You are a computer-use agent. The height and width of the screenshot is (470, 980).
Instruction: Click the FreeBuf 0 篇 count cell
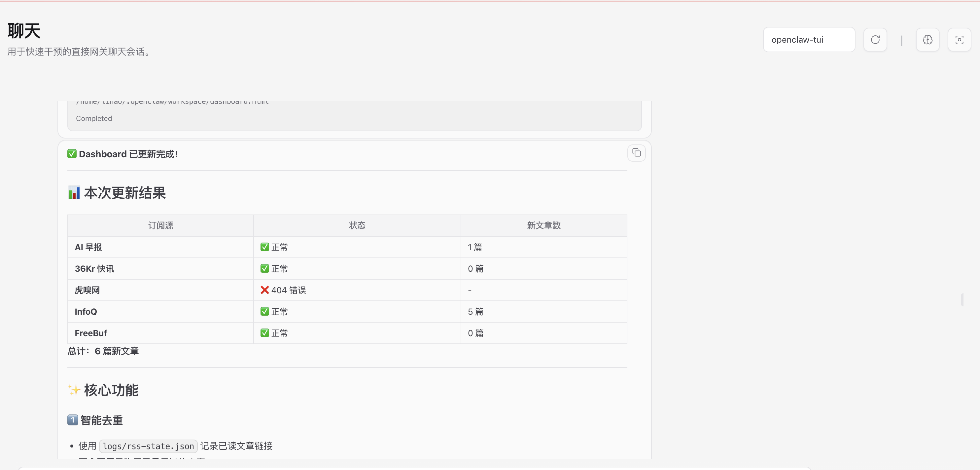click(543, 333)
